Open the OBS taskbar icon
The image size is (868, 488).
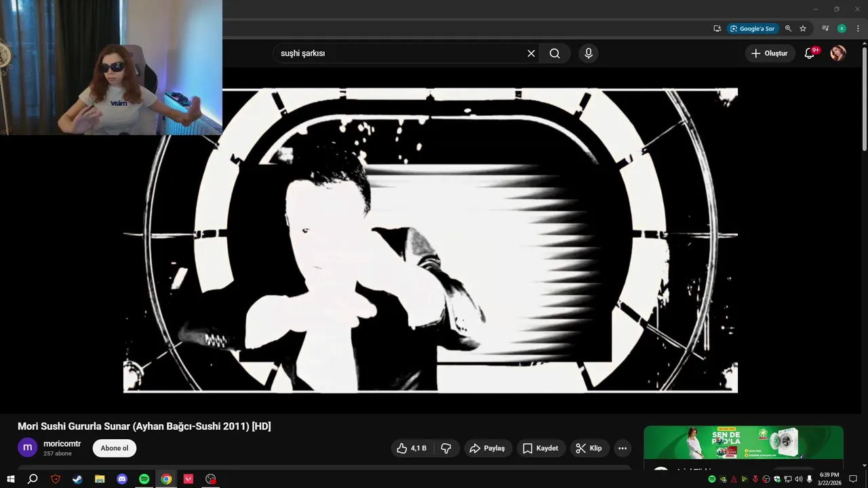pos(211,479)
